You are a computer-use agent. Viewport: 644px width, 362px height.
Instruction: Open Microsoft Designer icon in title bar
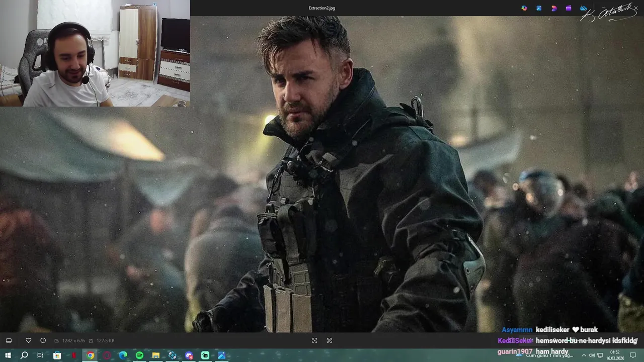(554, 8)
